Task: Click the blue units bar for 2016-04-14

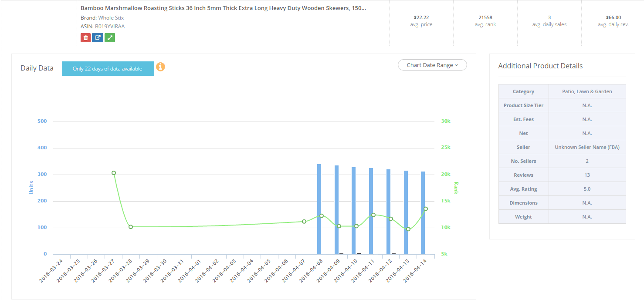Action: (423, 213)
